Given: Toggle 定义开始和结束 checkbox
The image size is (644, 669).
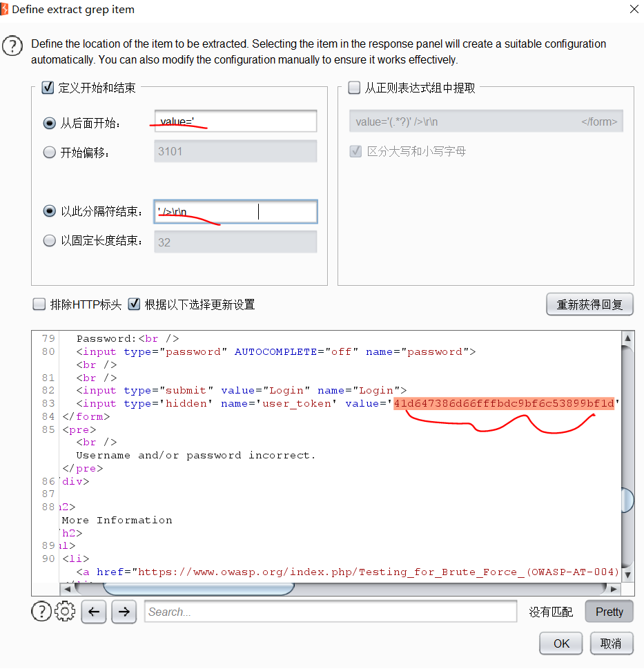Looking at the screenshot, I should (x=48, y=88).
